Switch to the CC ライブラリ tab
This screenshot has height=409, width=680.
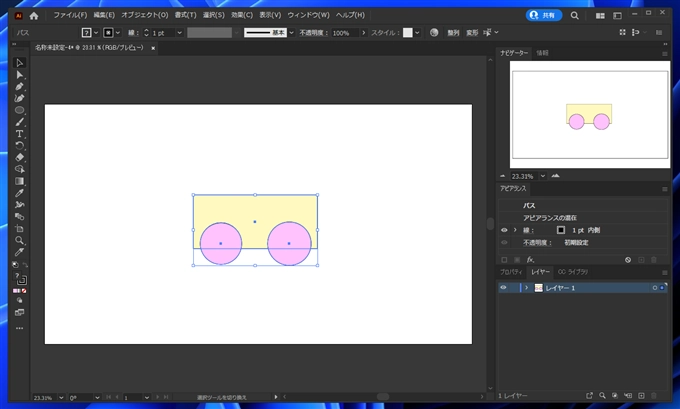tap(572, 272)
